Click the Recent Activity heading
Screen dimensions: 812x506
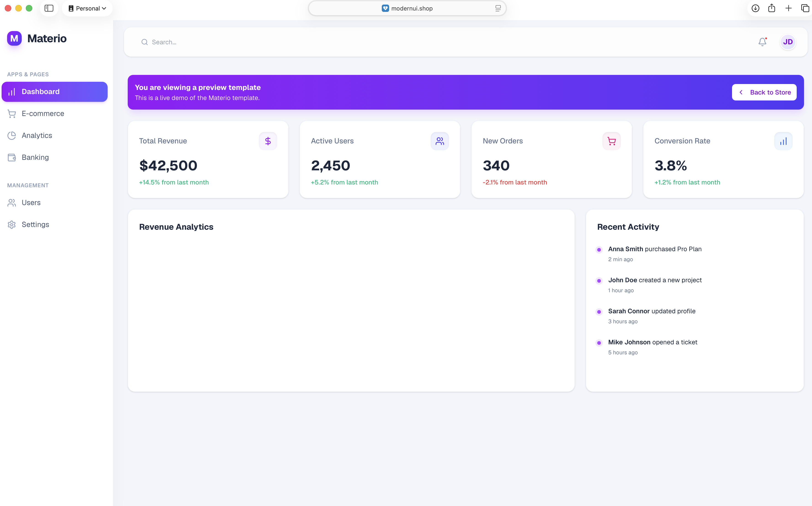[x=628, y=227]
